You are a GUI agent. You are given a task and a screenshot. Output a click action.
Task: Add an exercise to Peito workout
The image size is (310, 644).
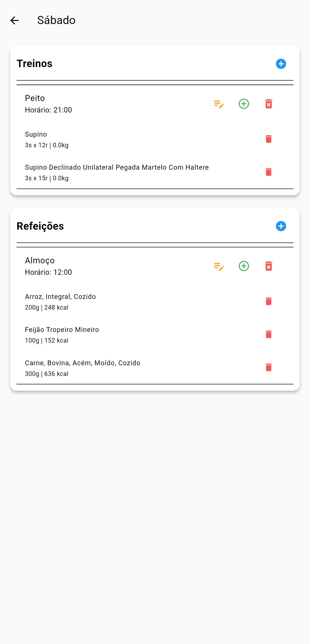(244, 104)
